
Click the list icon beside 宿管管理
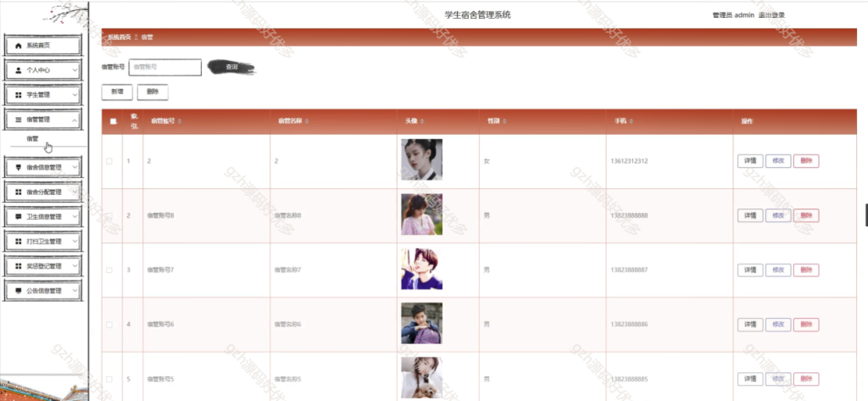click(x=19, y=120)
